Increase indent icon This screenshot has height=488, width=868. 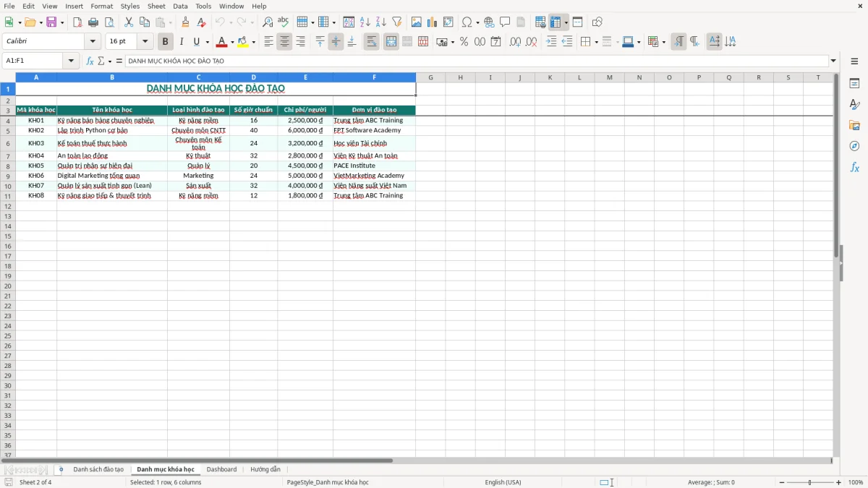tap(551, 42)
